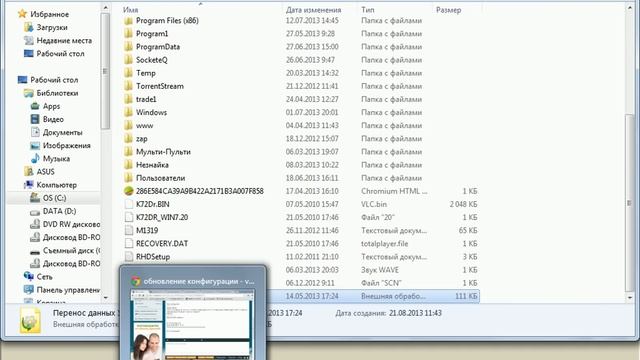Click the Избранное star icon
640x360 pixels.
click(x=22, y=14)
